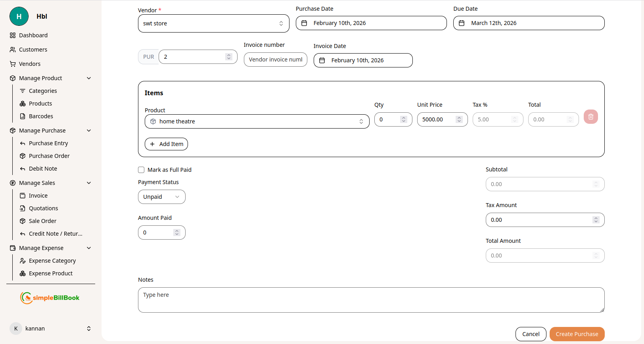The height and width of the screenshot is (344, 644).
Task: Click the Purchase Date calendar icon
Action: point(304,23)
